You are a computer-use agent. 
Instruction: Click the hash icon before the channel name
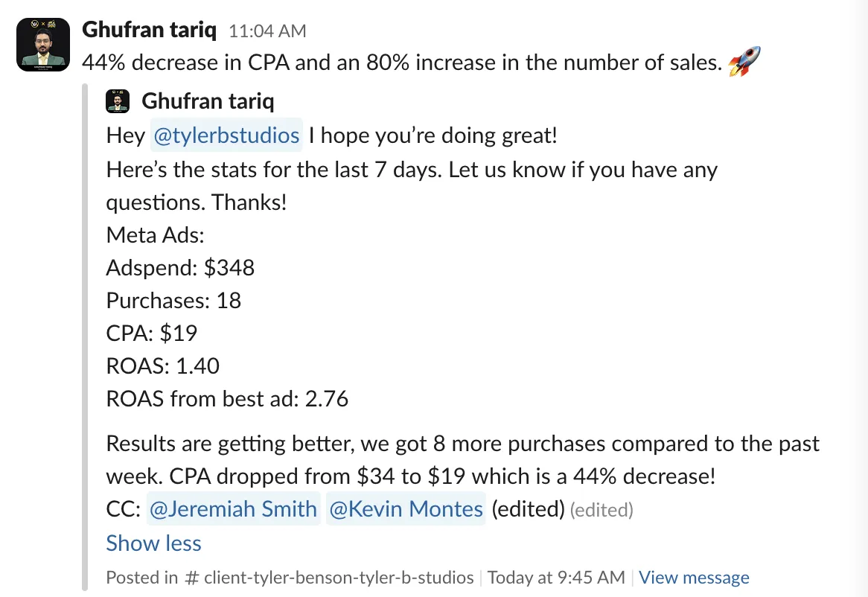point(191,578)
